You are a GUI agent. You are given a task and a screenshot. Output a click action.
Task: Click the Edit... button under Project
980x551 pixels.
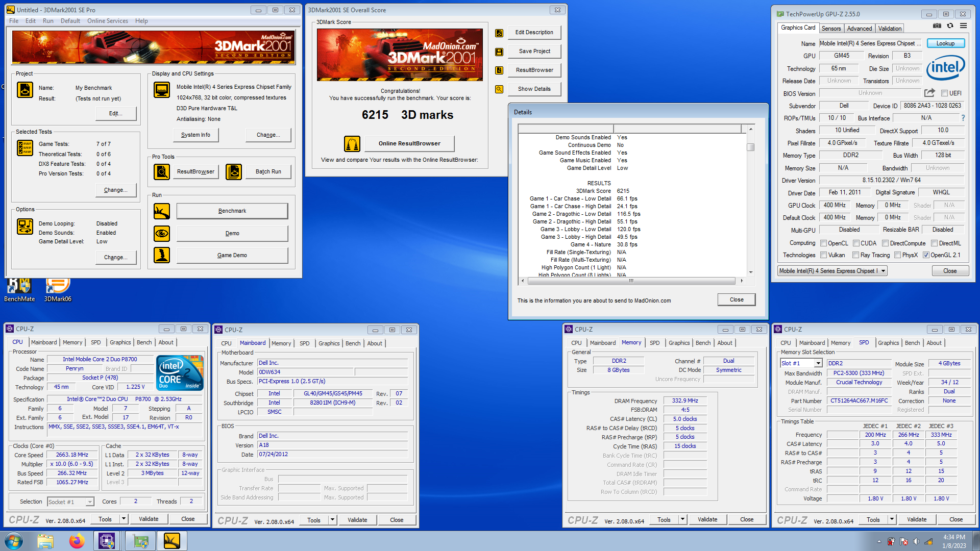[116, 113]
